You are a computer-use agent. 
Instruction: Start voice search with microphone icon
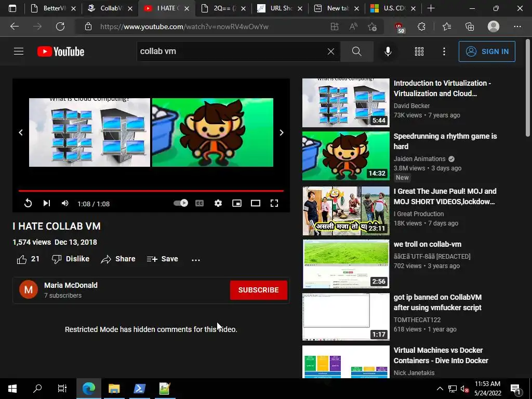388,51
